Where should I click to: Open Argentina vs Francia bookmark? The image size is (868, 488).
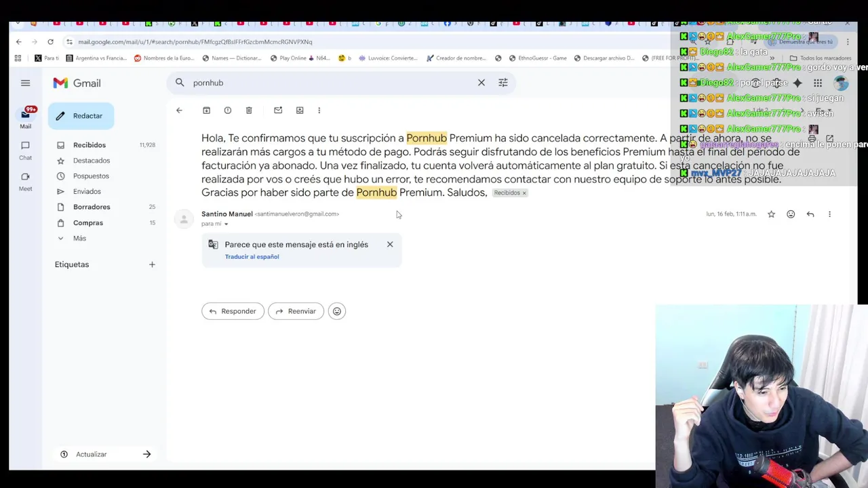96,58
